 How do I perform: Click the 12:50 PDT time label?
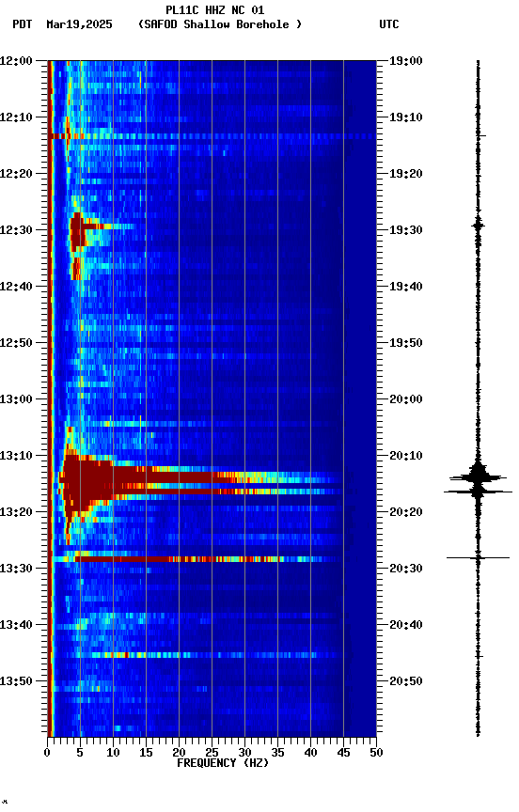click(x=16, y=343)
